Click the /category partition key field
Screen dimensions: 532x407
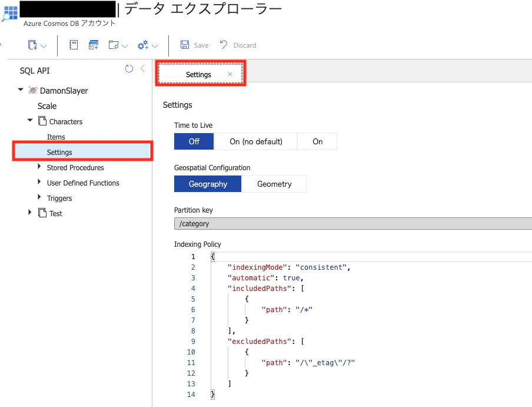point(353,224)
